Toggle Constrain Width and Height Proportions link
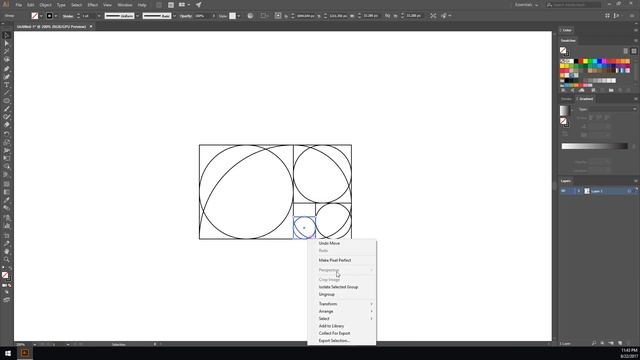 [x=387, y=16]
